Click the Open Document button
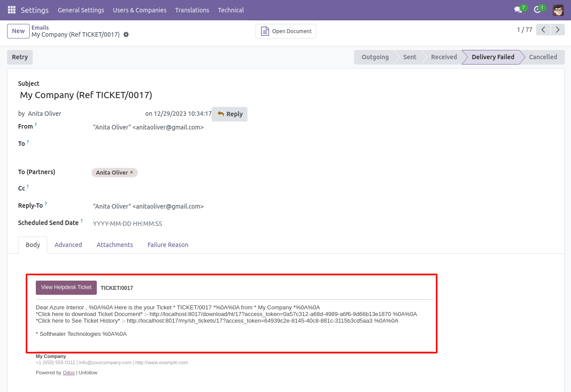Image resolution: width=571 pixels, height=392 pixels. [x=286, y=31]
